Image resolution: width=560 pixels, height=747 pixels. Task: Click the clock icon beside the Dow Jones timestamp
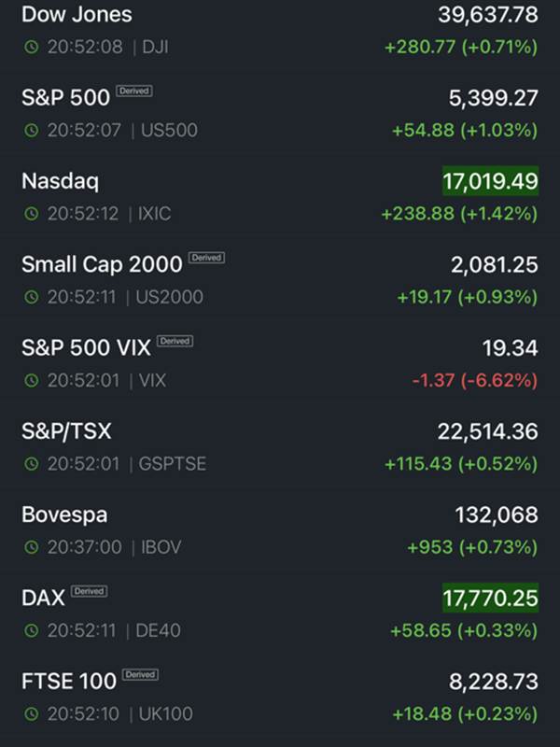click(32, 47)
